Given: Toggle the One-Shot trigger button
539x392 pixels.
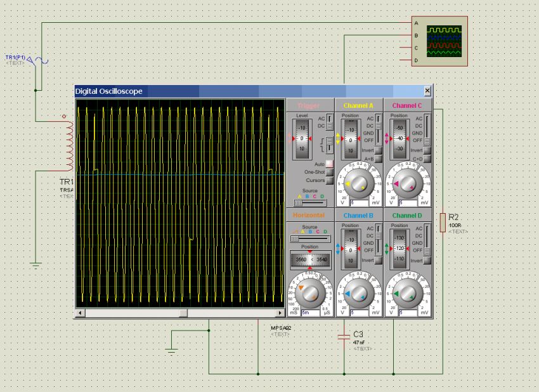Looking at the screenshot, I should tap(329, 173).
